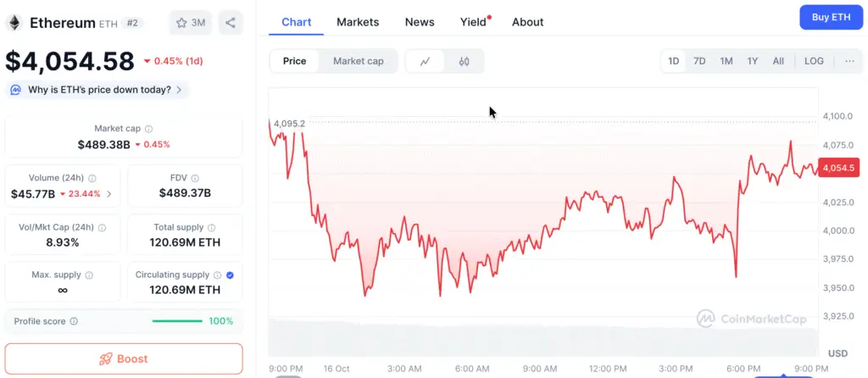Select the 7D time range
The height and width of the screenshot is (378, 868).
coord(699,61)
